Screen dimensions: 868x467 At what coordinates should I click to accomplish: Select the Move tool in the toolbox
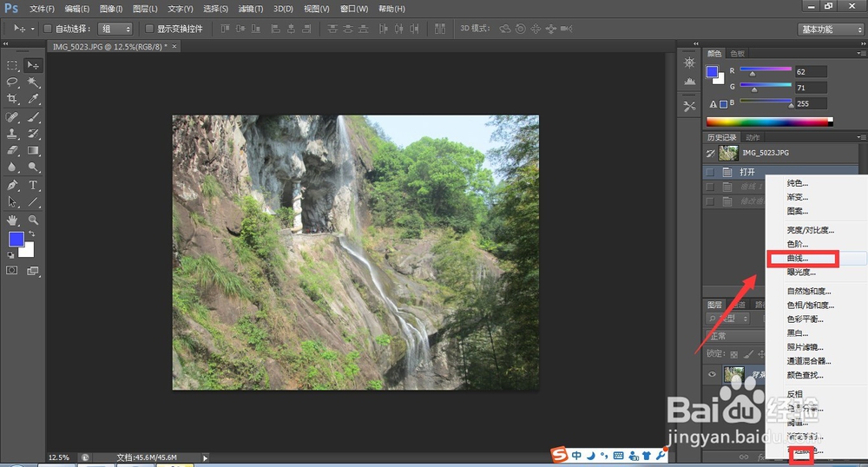(x=33, y=65)
